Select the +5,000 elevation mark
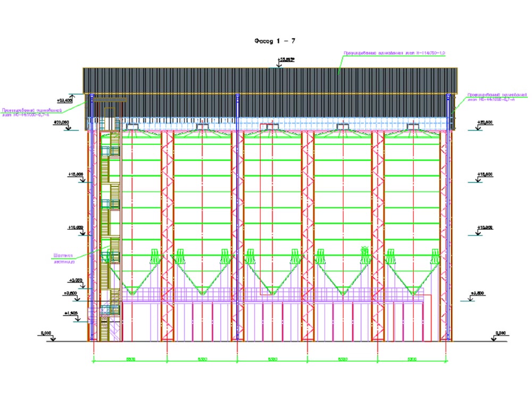 (x=76, y=280)
